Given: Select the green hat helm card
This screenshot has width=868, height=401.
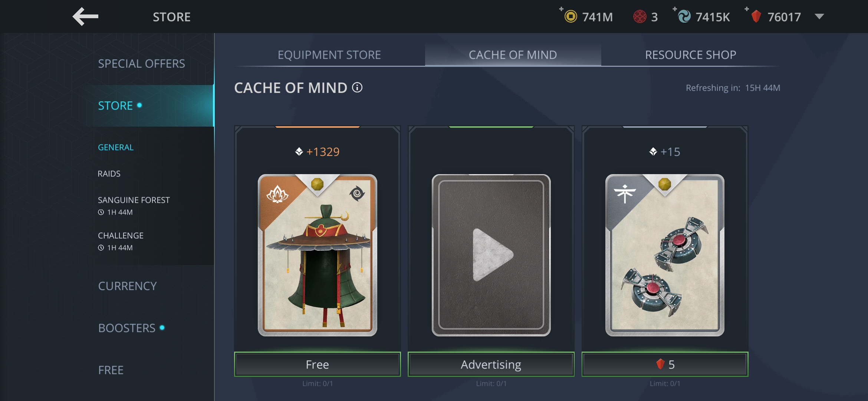Looking at the screenshot, I should point(318,255).
